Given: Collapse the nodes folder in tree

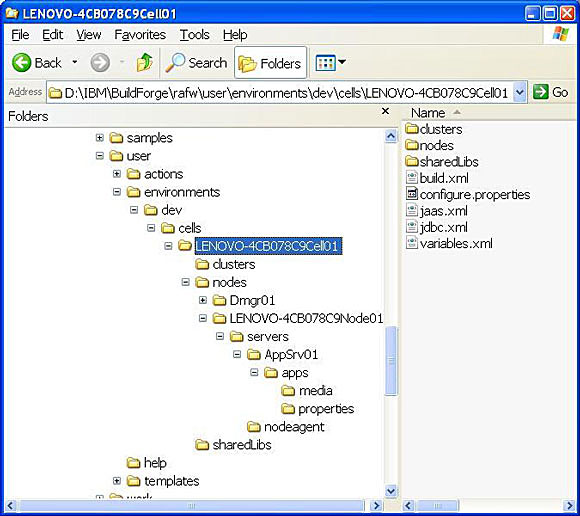Looking at the screenshot, I should [186, 282].
